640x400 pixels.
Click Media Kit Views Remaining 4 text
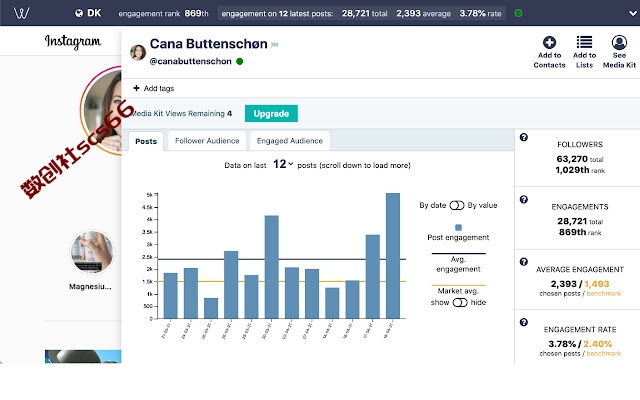click(x=181, y=113)
